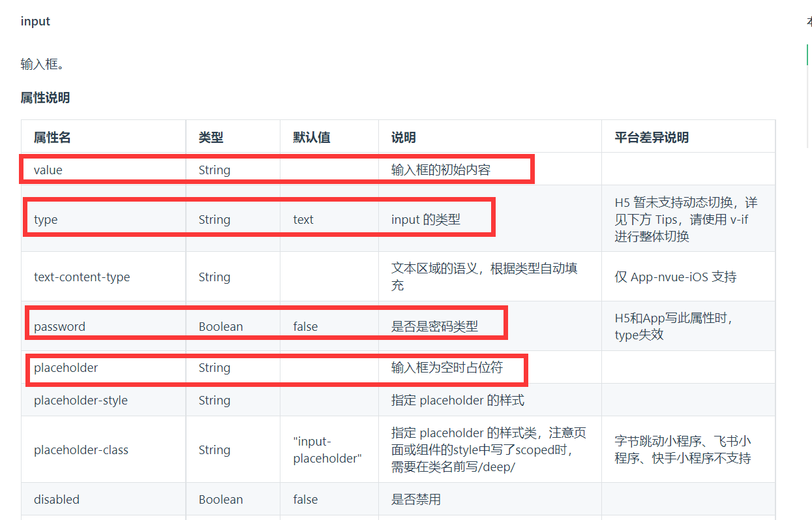This screenshot has width=812, height=520.
Task: Click the false default in the disabled row
Action: (305, 500)
